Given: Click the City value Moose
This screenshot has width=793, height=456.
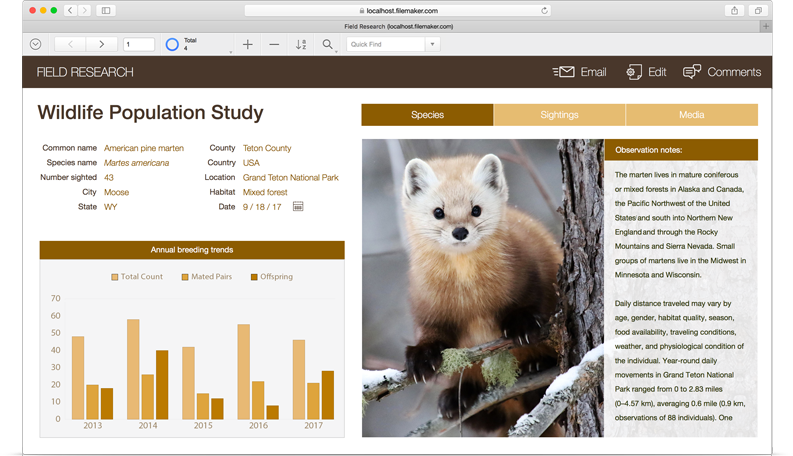Looking at the screenshot, I should click(x=116, y=192).
